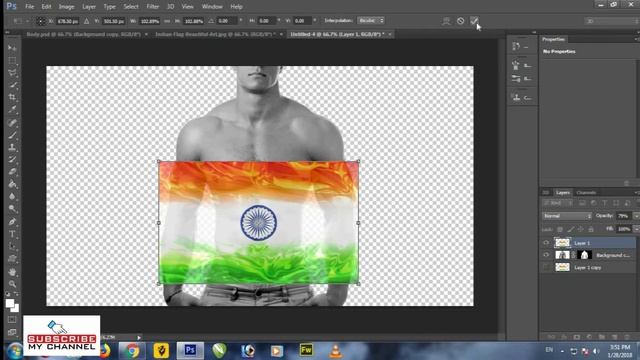This screenshot has width=640, height=360.
Task: Select the Shape tool
Action: [12, 259]
